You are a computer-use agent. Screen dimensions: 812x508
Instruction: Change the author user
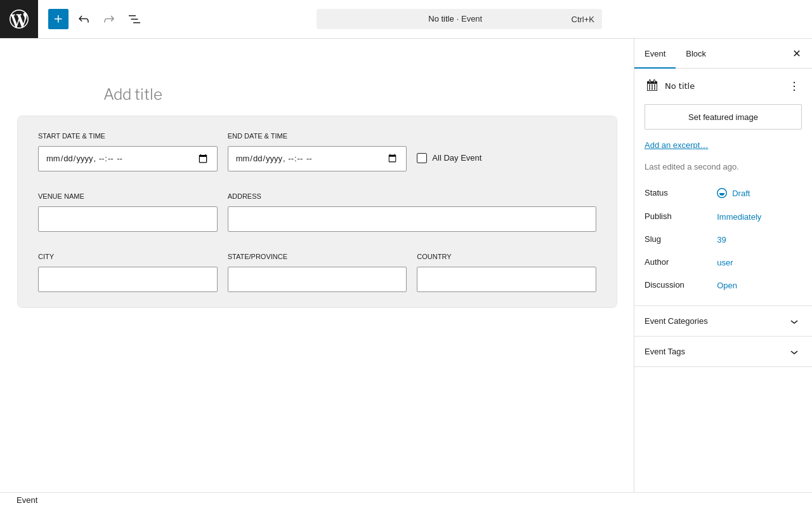(x=725, y=262)
